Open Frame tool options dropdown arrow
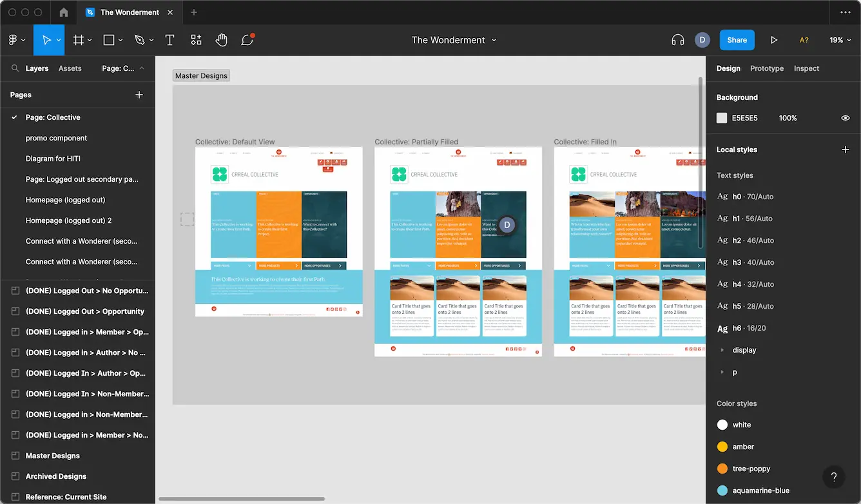 [90, 40]
